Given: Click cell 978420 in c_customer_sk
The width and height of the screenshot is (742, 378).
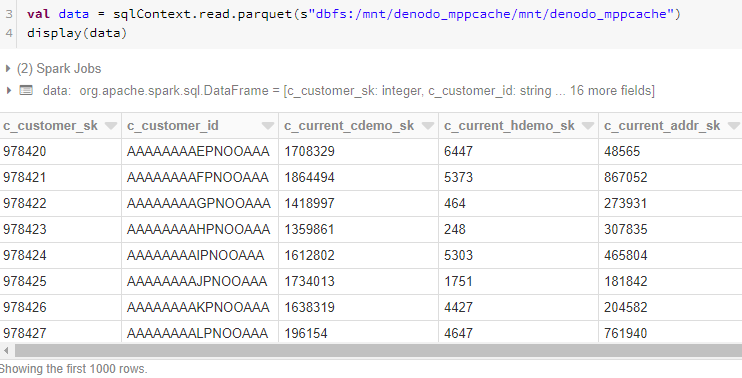Looking at the screenshot, I should 25,151.
